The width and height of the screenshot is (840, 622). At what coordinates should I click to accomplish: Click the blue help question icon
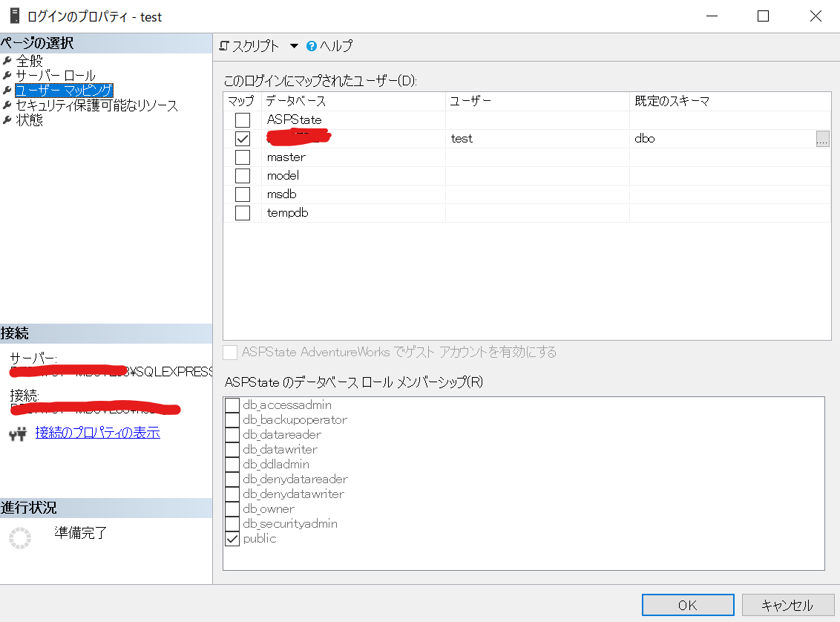pos(311,46)
